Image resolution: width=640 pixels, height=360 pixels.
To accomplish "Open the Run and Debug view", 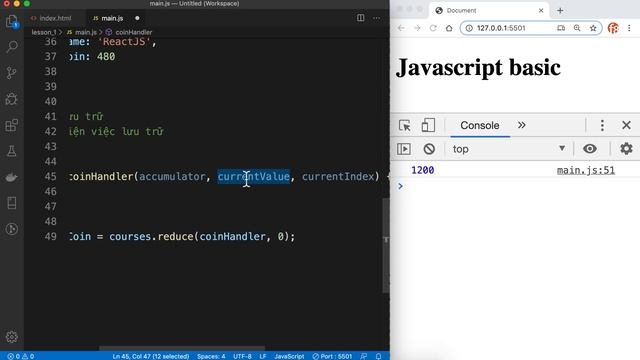I will [x=12, y=99].
